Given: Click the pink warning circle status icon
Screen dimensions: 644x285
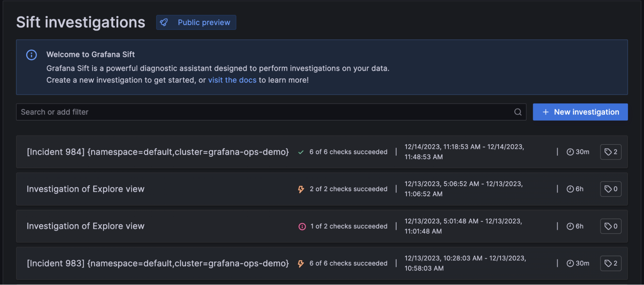Looking at the screenshot, I should 302,226.
